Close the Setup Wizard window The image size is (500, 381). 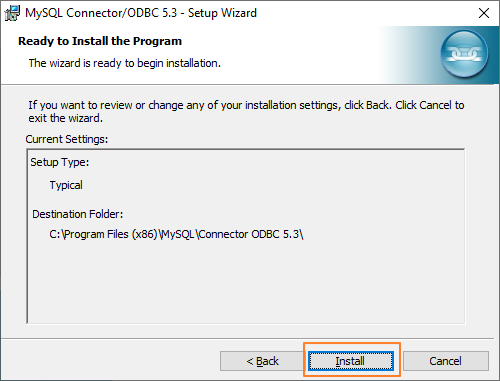pyautogui.click(x=484, y=13)
